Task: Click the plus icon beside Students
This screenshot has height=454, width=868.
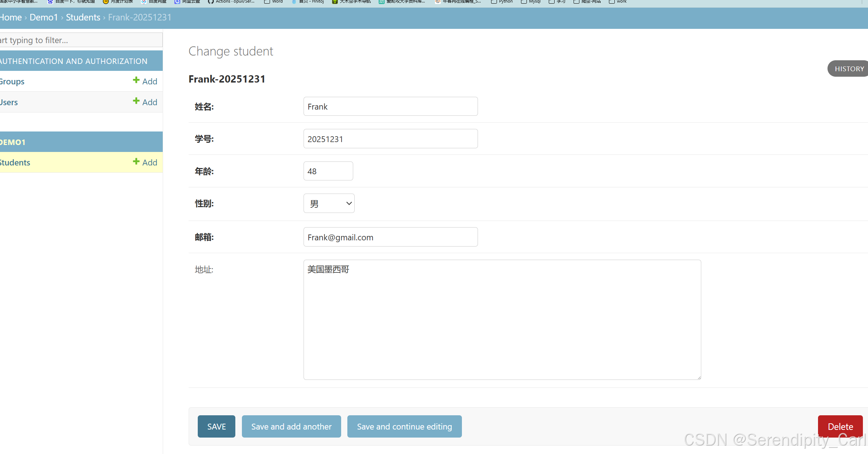Action: [136, 161]
